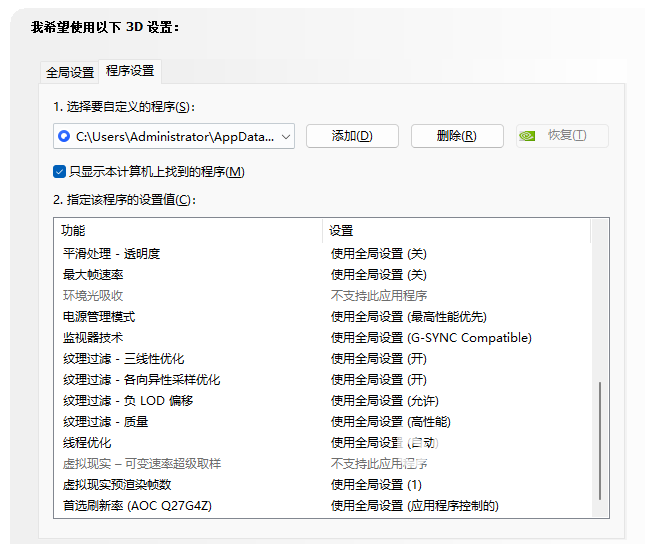The width and height of the screenshot is (645, 544).
Task: Open the 最大帧速率 setting value
Action: (378, 275)
